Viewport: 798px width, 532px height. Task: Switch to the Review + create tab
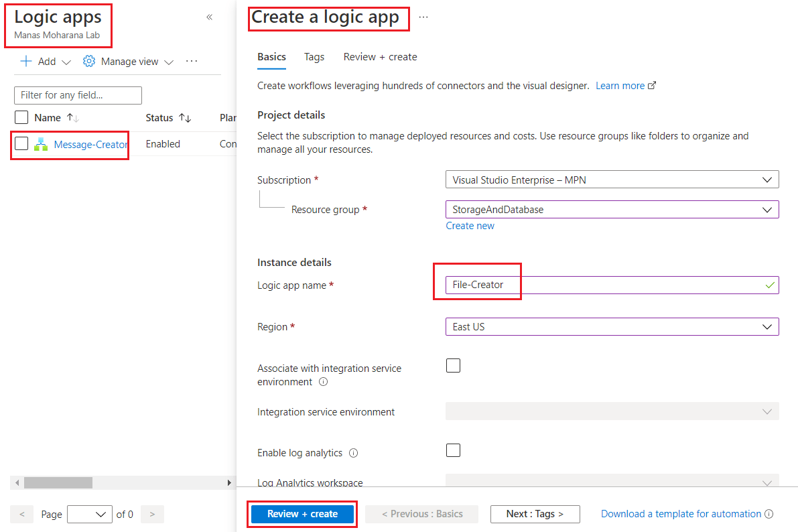coord(380,57)
